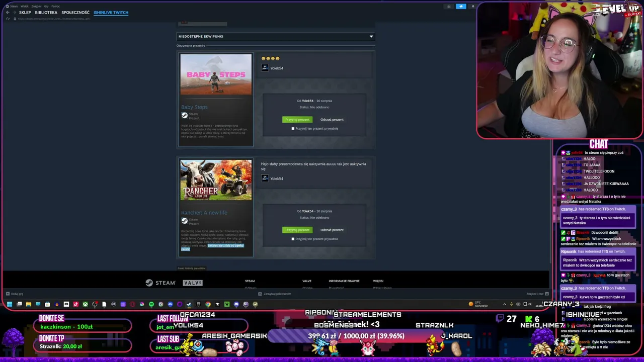Open Steam announcements megaphone icon

461,7
